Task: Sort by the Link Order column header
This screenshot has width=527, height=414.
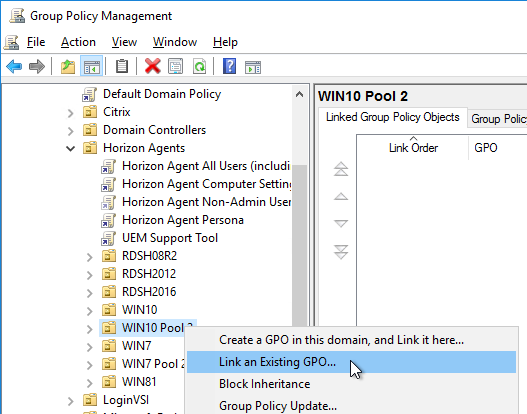Action: pyautogui.click(x=413, y=148)
